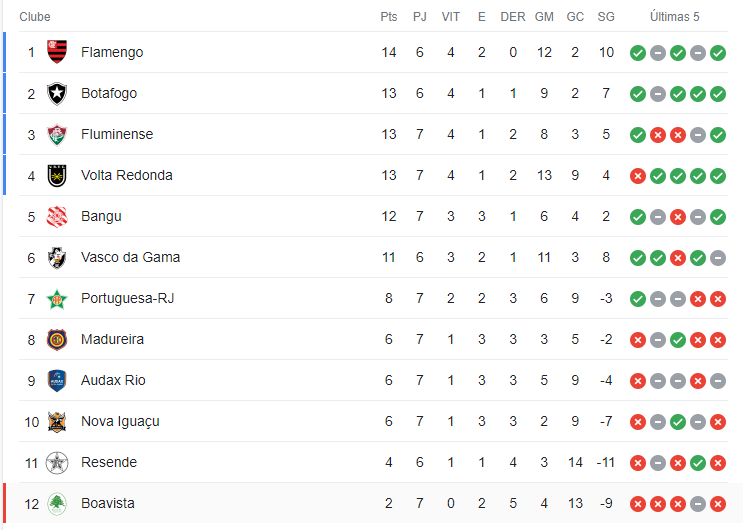
Task: Click Vasco da Gama's latest draw indicator
Action: point(718,258)
